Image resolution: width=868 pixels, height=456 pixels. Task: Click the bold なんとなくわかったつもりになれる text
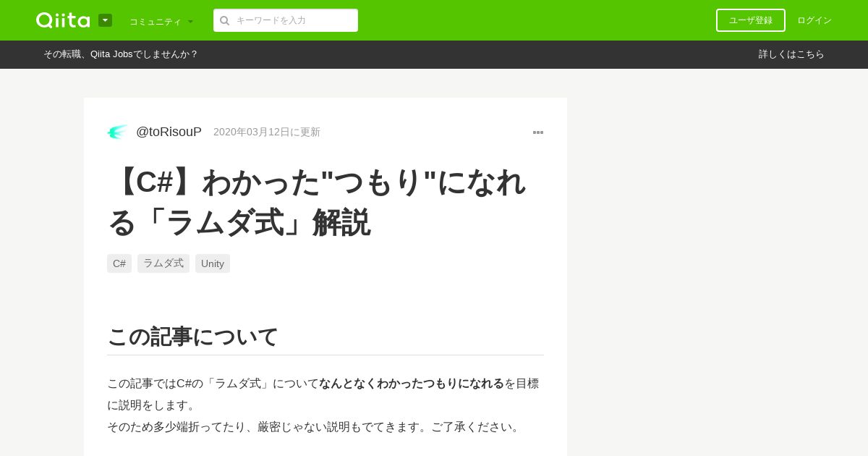[412, 383]
